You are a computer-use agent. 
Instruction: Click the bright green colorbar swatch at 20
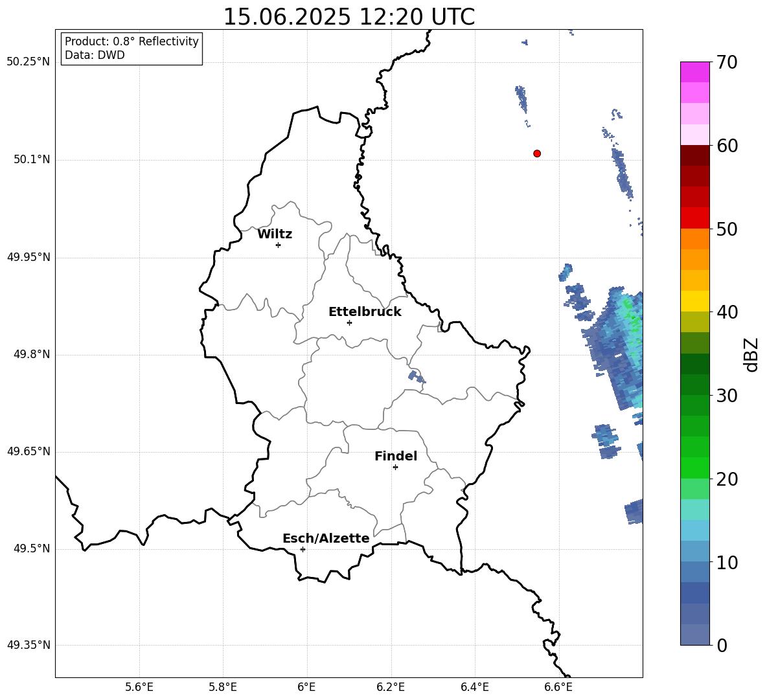(694, 468)
